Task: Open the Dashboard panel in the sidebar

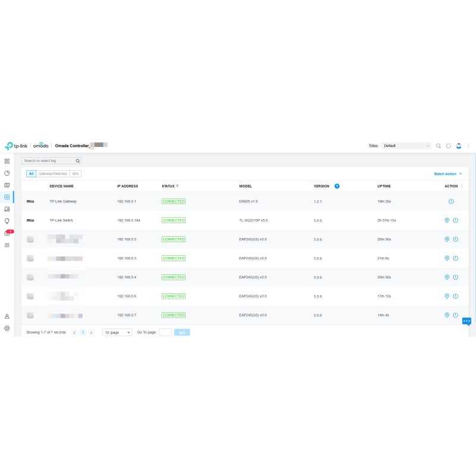Action: (7, 161)
